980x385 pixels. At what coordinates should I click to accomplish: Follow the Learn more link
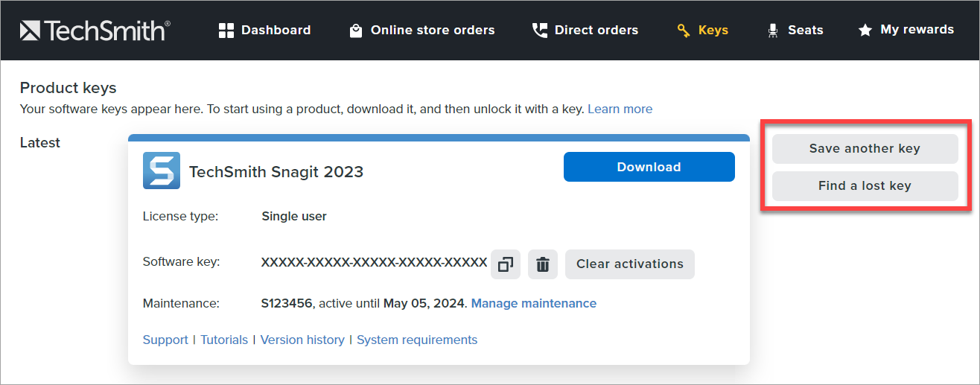tap(620, 109)
